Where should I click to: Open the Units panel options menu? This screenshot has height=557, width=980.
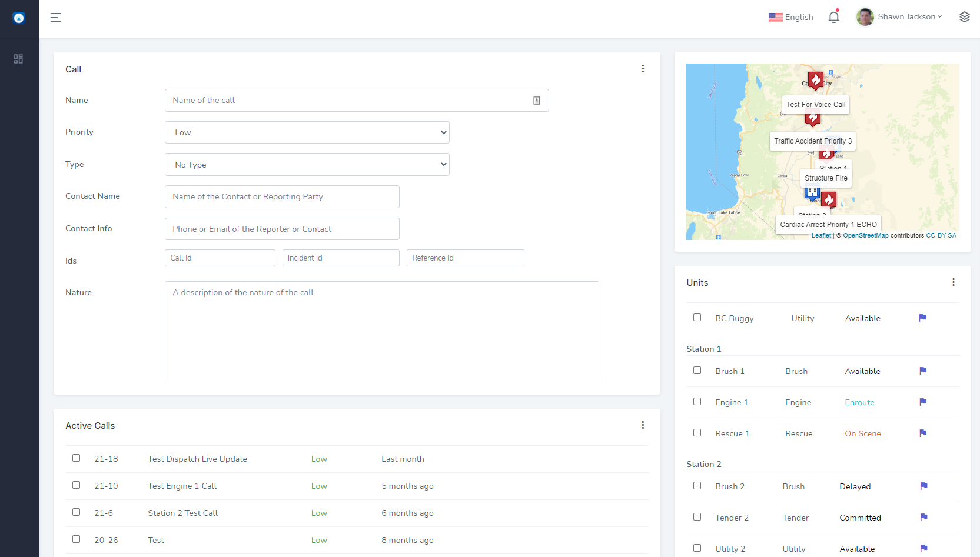[954, 282]
